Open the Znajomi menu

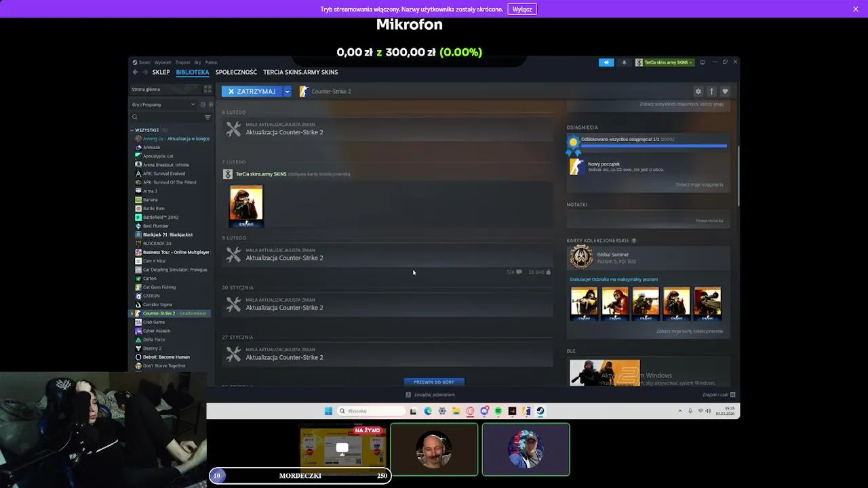click(x=183, y=62)
